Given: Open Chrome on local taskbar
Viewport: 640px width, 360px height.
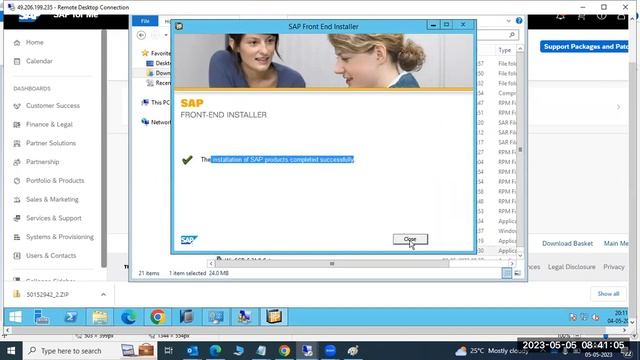Looking at the screenshot, I should coord(284,351).
